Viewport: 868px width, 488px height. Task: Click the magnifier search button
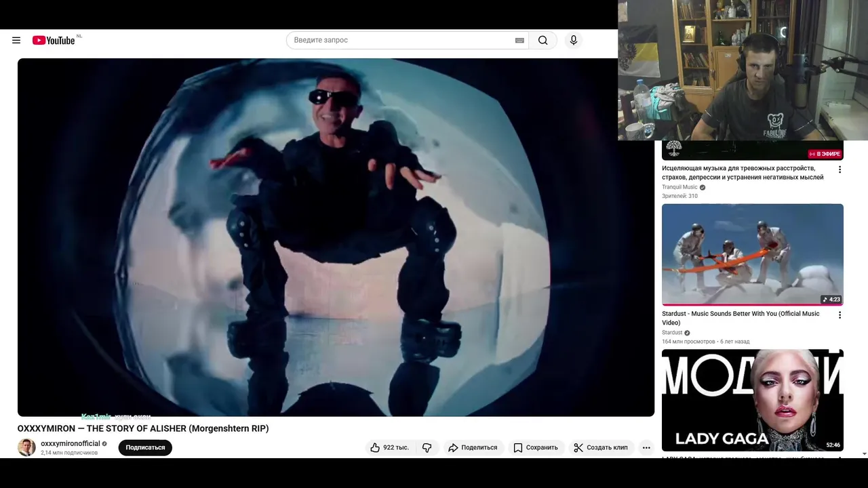click(x=543, y=40)
